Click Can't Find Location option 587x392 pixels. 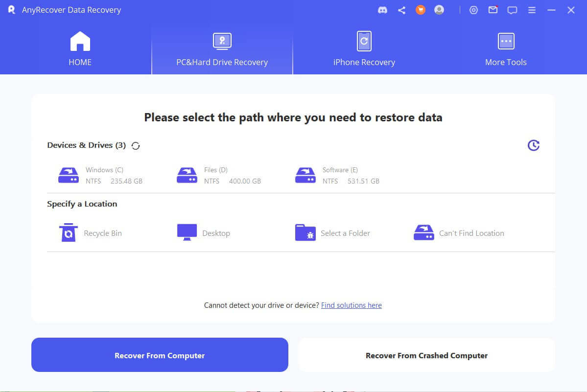tap(458, 232)
